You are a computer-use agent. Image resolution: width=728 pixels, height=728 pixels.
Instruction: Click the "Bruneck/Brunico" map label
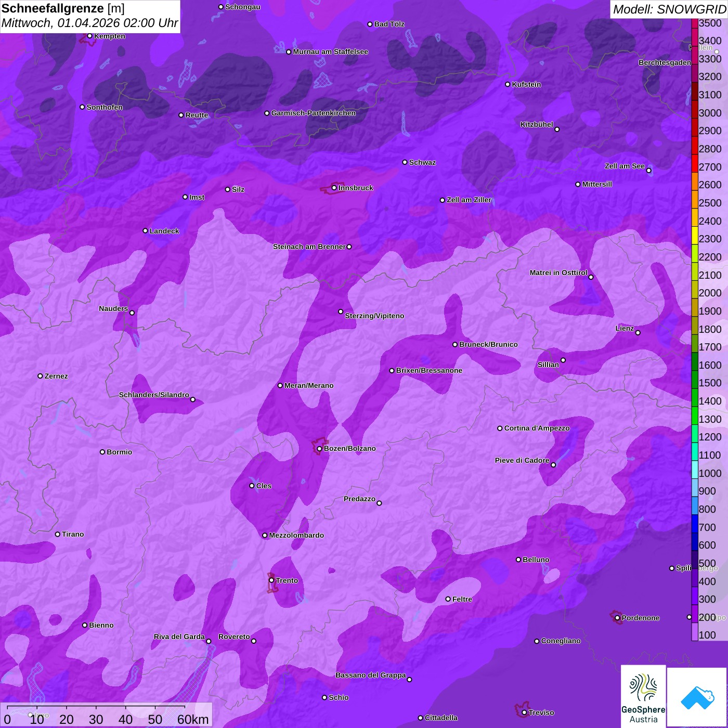(488, 344)
